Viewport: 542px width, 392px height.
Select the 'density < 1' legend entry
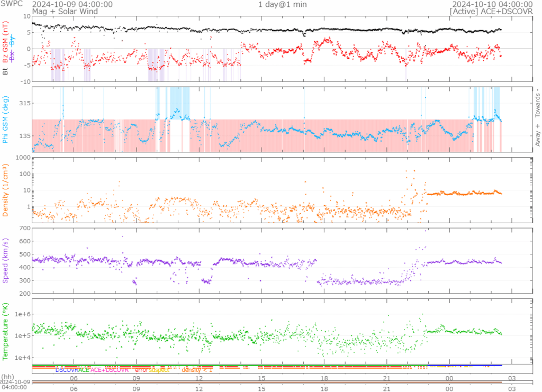[x=197, y=370]
